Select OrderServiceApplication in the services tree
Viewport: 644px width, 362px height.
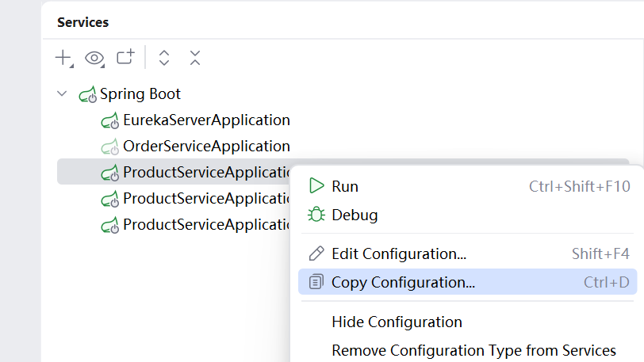click(x=206, y=147)
